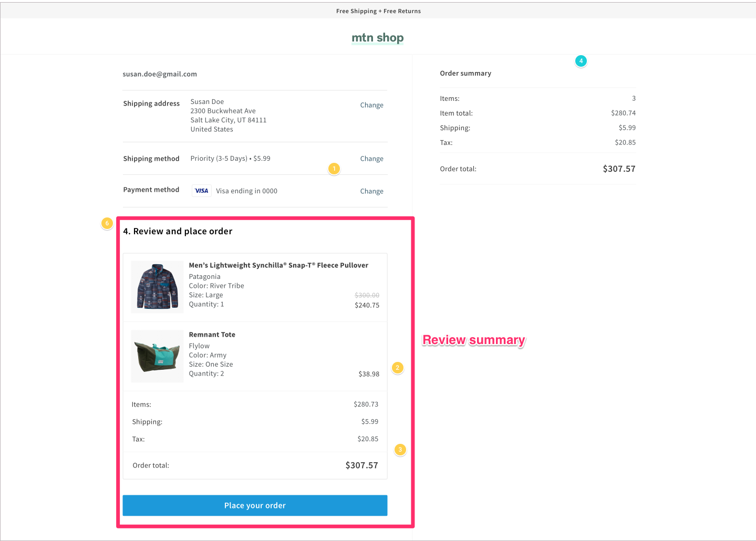Change the shipping address
Image resolution: width=756 pixels, height=541 pixels.
[x=371, y=105]
